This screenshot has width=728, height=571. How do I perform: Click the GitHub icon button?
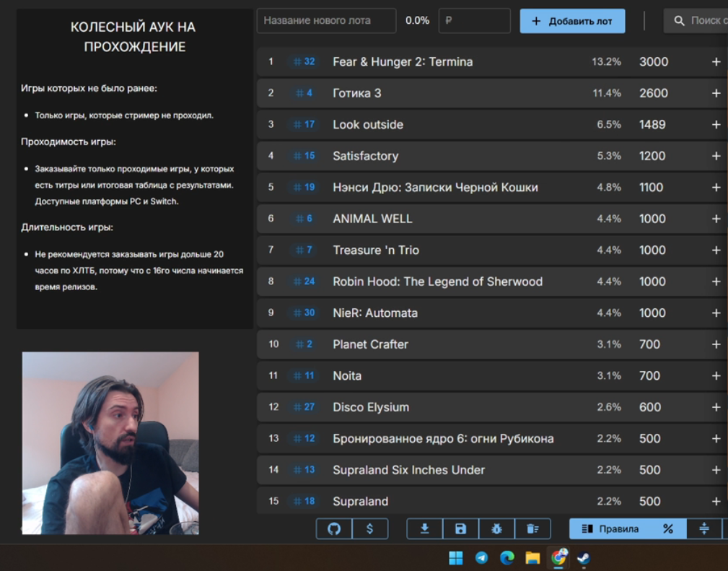tap(334, 528)
